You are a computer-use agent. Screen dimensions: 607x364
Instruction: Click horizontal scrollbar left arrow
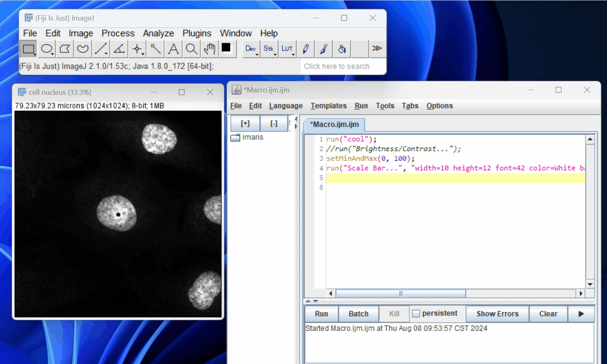pyautogui.click(x=331, y=294)
